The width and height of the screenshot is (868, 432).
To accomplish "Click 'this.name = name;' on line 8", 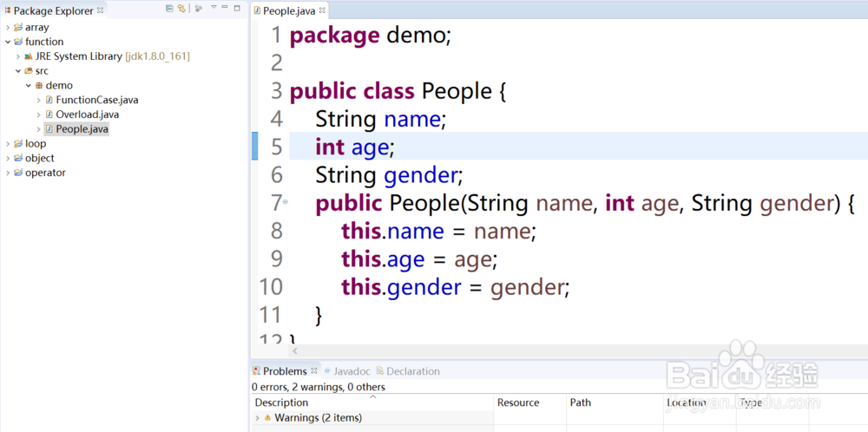I will (439, 232).
